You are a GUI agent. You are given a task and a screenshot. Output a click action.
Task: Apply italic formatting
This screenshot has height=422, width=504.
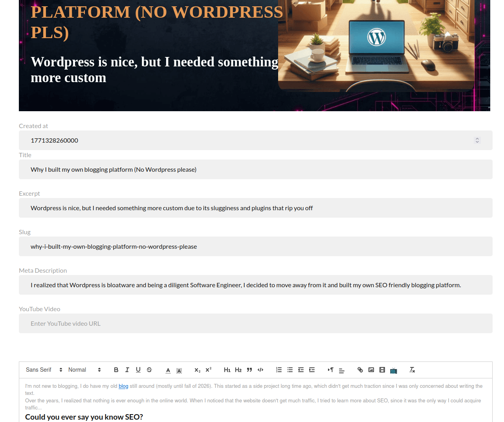tap(127, 370)
